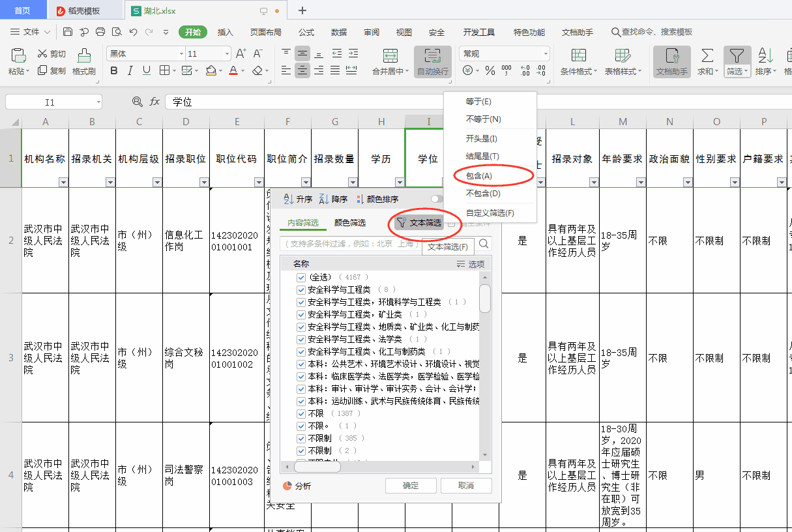Click the search magnifier in filter panel

click(x=484, y=244)
